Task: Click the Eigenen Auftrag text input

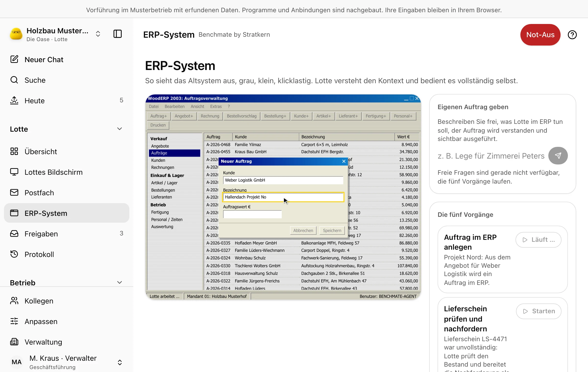Action: click(491, 156)
